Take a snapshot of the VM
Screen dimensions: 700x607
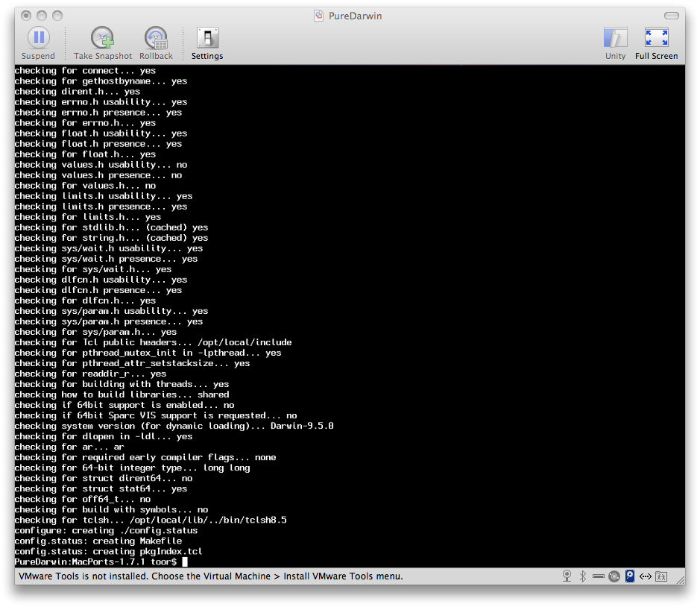pyautogui.click(x=103, y=43)
